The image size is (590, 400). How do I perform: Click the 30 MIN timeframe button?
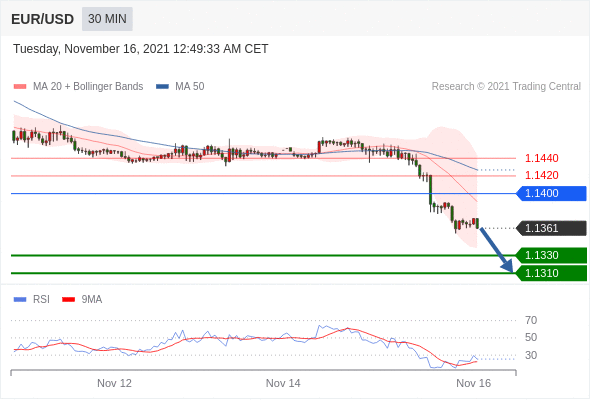pyautogui.click(x=107, y=19)
